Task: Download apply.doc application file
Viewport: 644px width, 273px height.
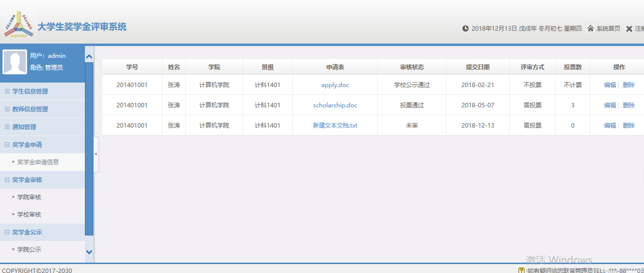Action: point(335,85)
